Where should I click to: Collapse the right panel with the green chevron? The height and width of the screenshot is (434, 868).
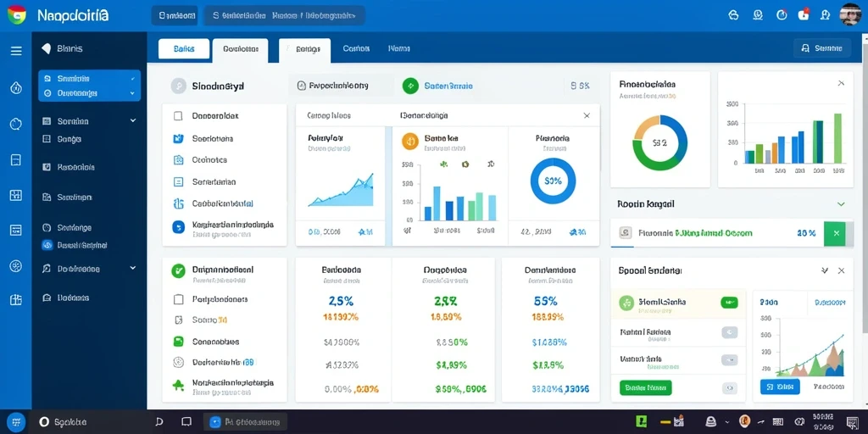click(841, 204)
